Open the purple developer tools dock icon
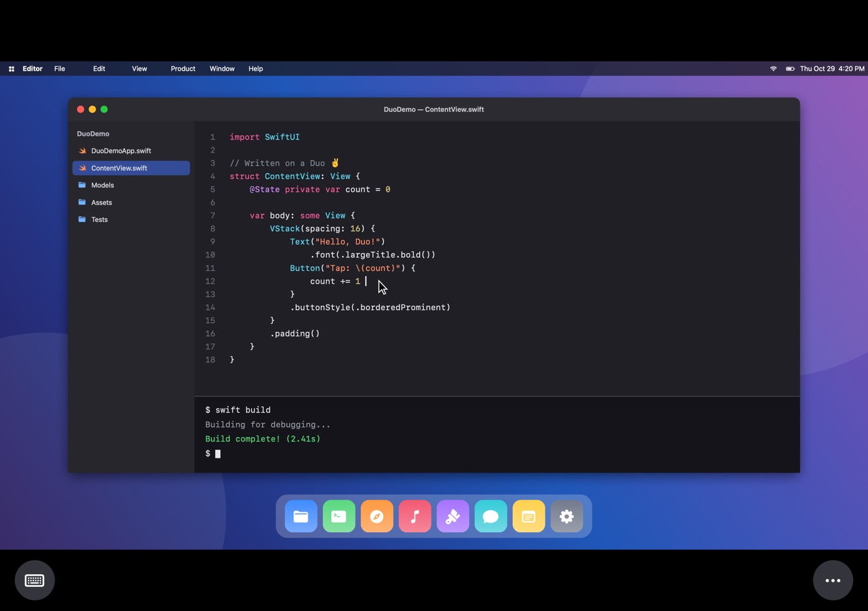This screenshot has width=868, height=611. 453,516
